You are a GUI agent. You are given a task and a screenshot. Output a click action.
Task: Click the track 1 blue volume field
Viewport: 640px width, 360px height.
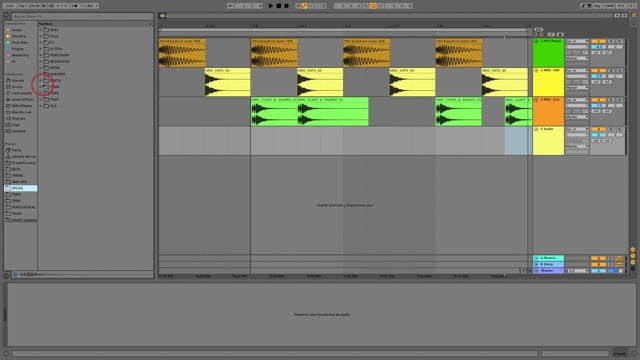[598, 47]
